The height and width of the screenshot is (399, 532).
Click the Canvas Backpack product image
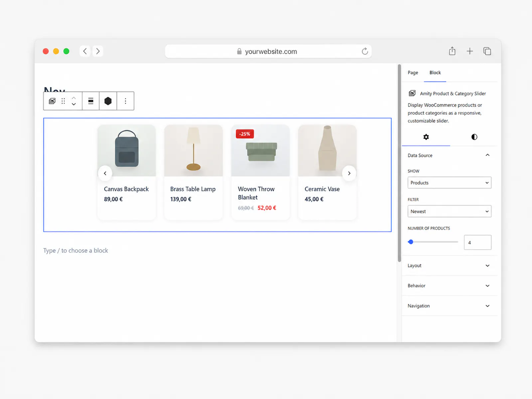(x=127, y=151)
